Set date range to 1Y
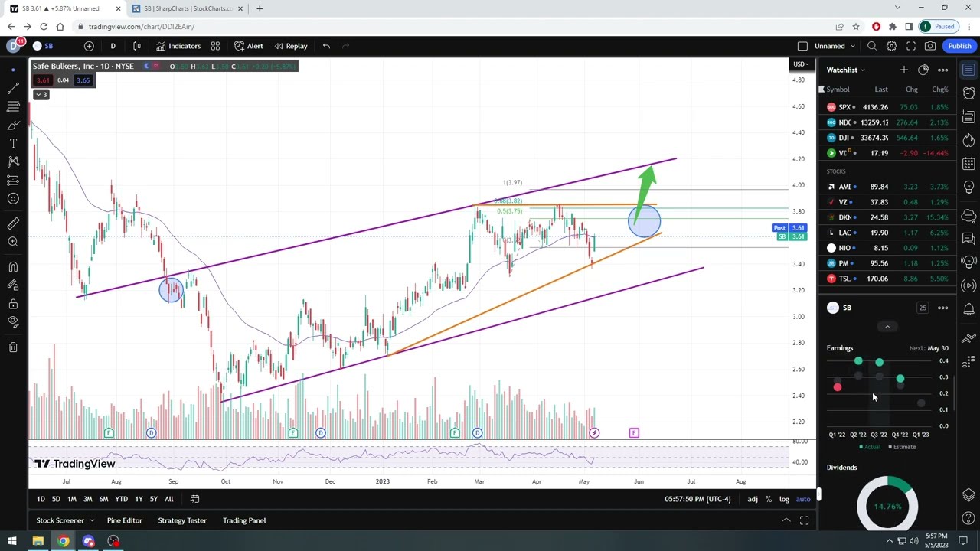The width and height of the screenshot is (980, 551). pos(139,499)
